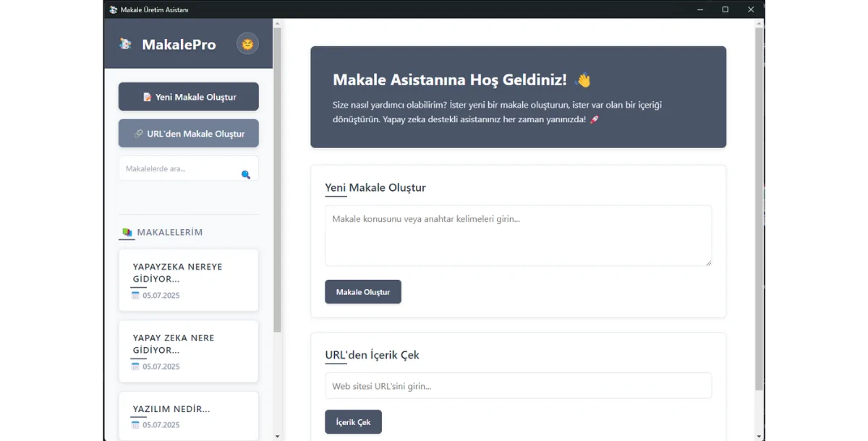The height and width of the screenshot is (441, 868).
Task: Click the Yeni Makale Oluştur sidebar button
Action: coord(189,97)
